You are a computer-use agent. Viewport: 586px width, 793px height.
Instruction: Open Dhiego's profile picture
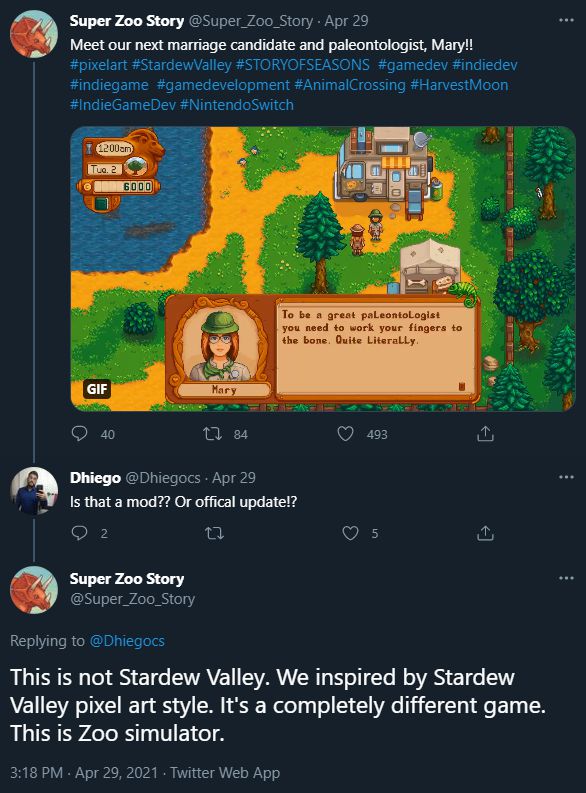click(x=34, y=491)
